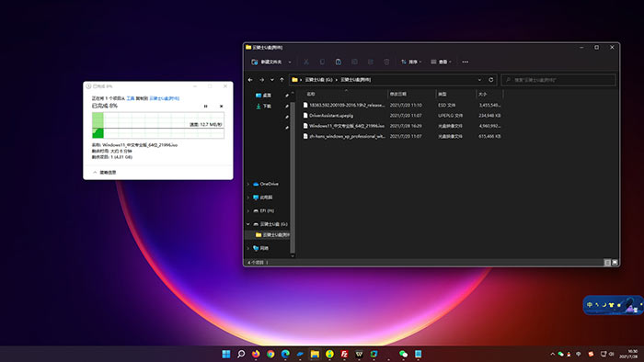This screenshot has width=644, height=362.
Task: Switch to large icons view in status bar
Action: 615,263
